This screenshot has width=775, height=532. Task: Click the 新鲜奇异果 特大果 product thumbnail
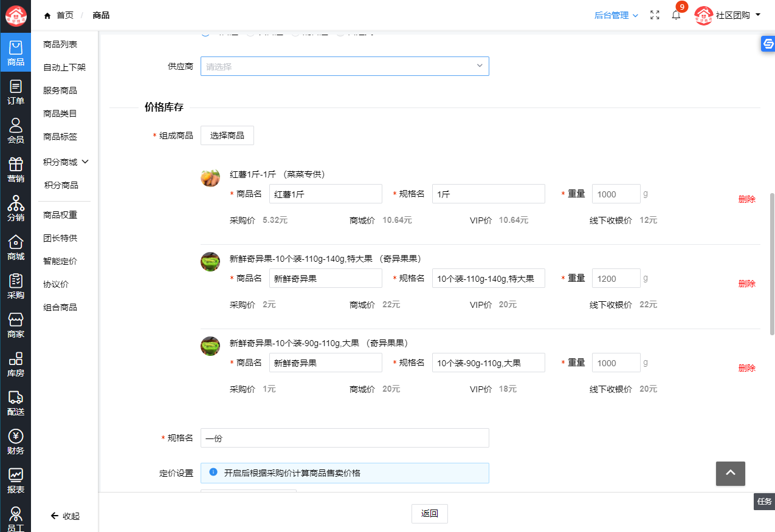coord(210,262)
